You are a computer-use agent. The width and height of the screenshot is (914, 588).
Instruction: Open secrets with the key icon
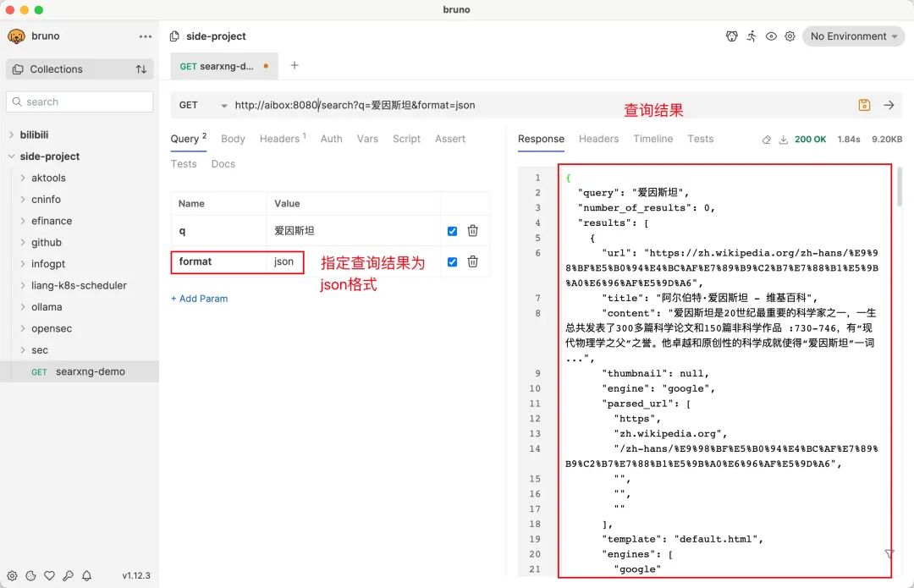click(68, 575)
